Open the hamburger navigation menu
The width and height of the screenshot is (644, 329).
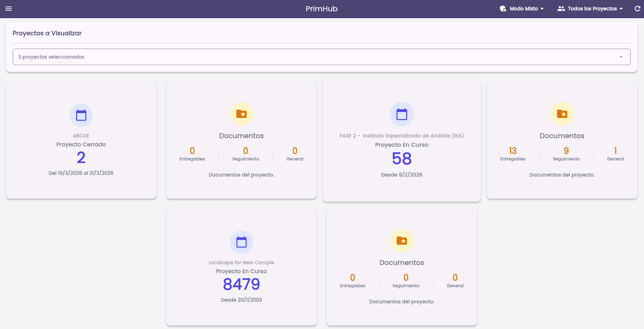point(9,9)
